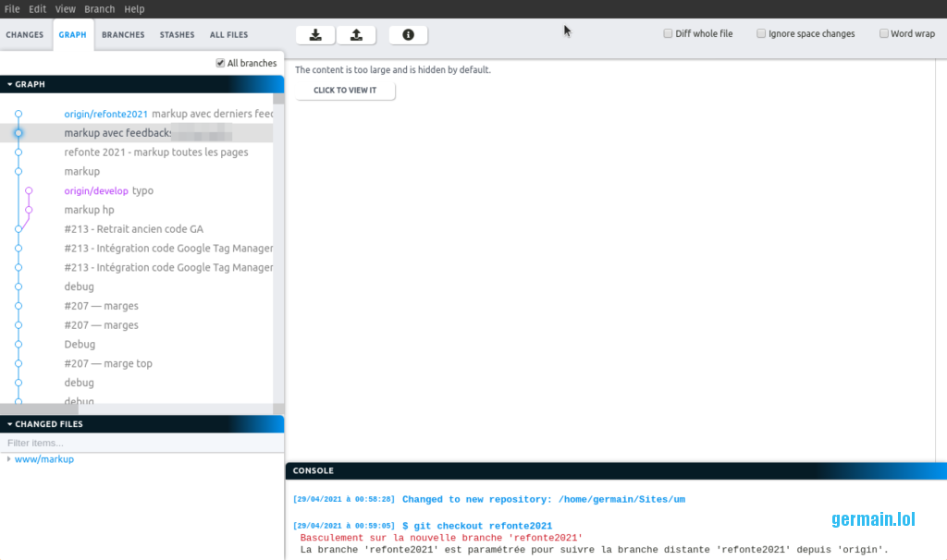
Task: Click graph node of '#213 - Retrait ancien code GA'
Action: coord(18,229)
